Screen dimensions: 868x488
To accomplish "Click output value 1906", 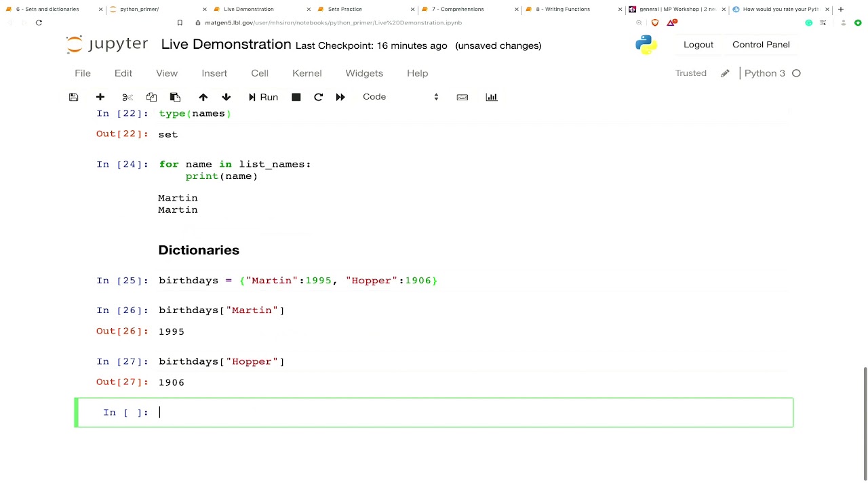I will click(x=172, y=382).
